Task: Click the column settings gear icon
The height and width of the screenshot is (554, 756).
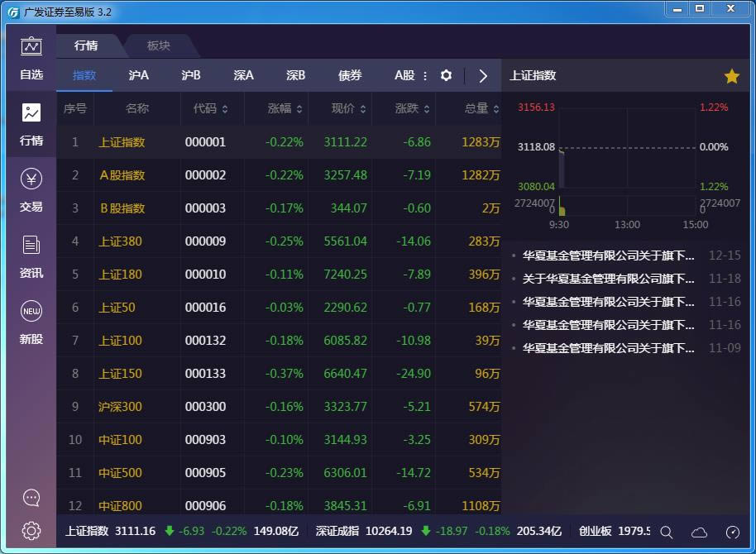Action: [446, 76]
